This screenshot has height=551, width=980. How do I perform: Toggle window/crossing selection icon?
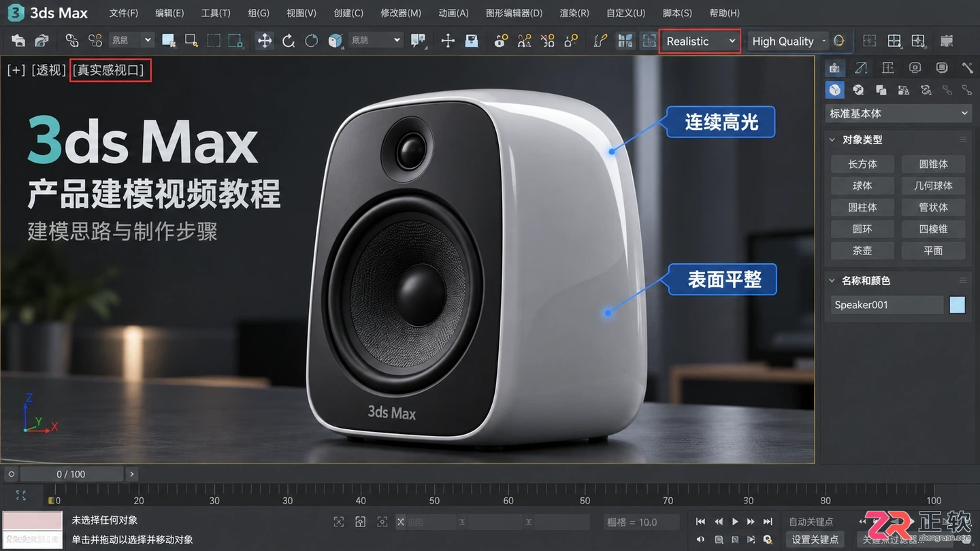235,41
